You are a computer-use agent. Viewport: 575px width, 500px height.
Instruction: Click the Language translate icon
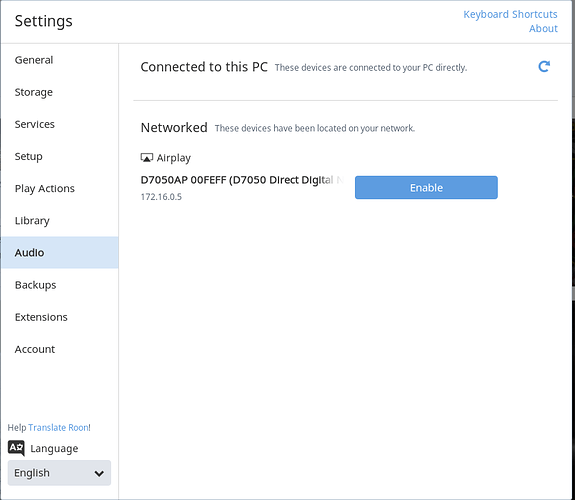coord(16,448)
